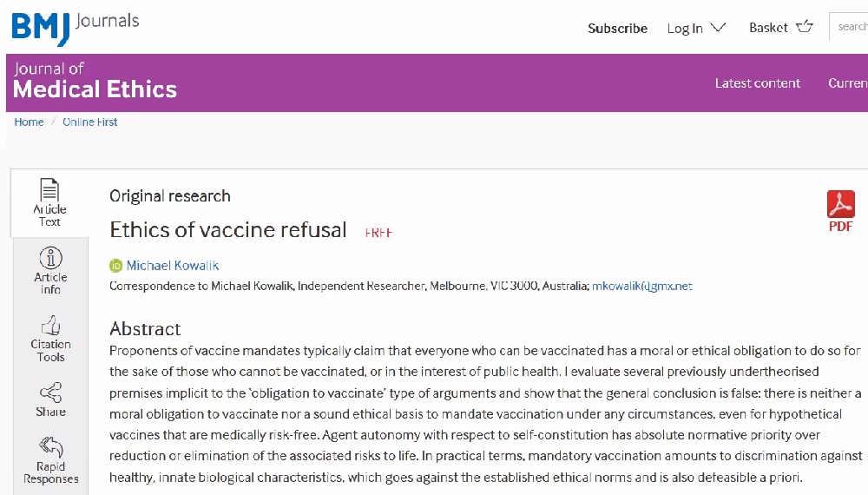Viewport: 868px width, 495px height.
Task: Open the Online First breadcrumb link
Action: 89,122
